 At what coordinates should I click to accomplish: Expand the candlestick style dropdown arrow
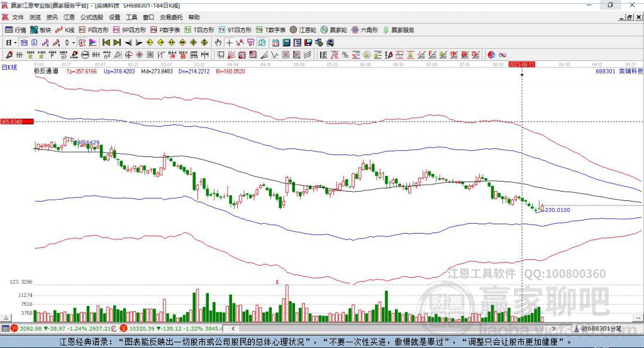click(74, 43)
